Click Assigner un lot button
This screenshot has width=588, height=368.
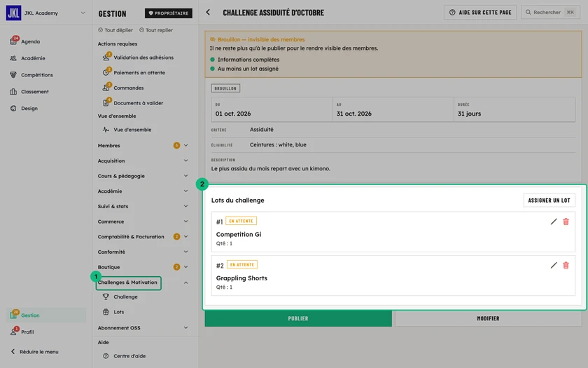click(549, 200)
